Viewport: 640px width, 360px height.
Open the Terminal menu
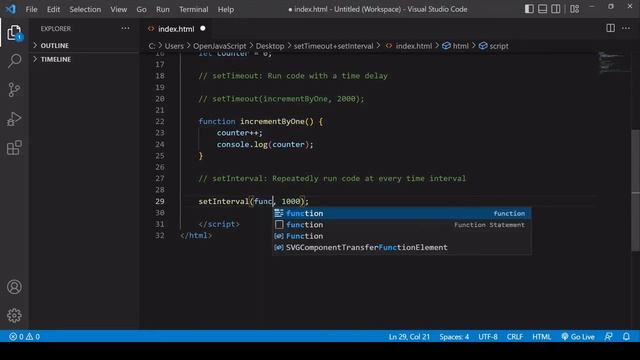(193, 9)
